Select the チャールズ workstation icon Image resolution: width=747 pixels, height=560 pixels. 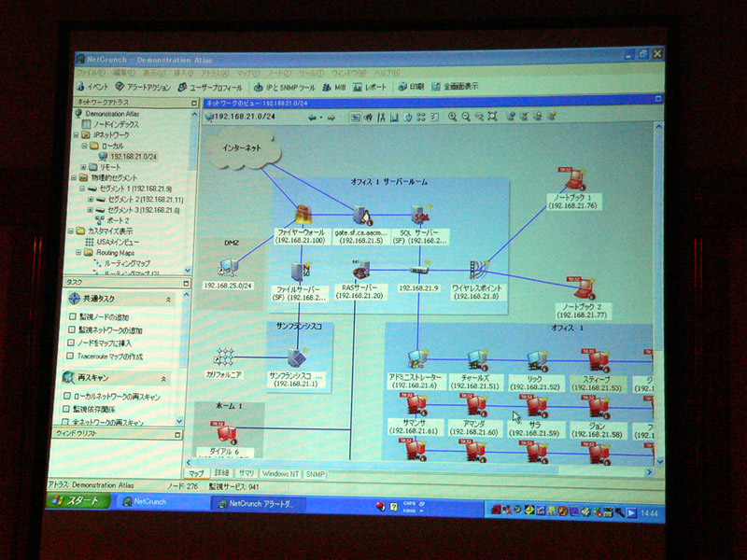[x=477, y=360]
